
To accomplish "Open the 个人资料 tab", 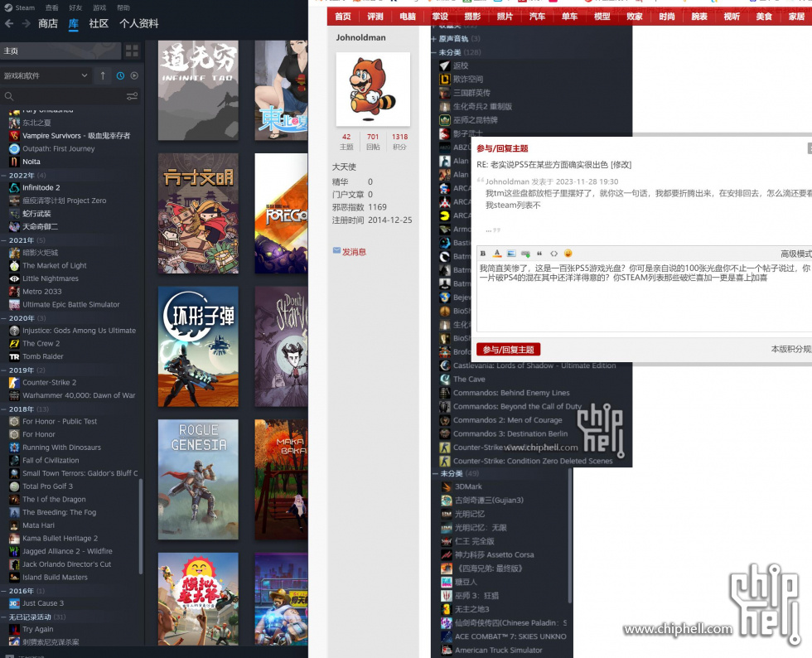I will 139,23.
